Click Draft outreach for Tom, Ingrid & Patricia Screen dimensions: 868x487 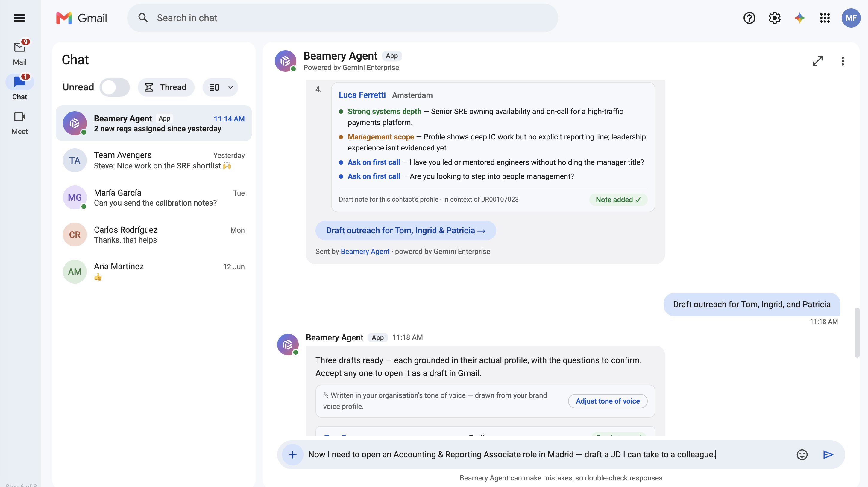pos(405,230)
